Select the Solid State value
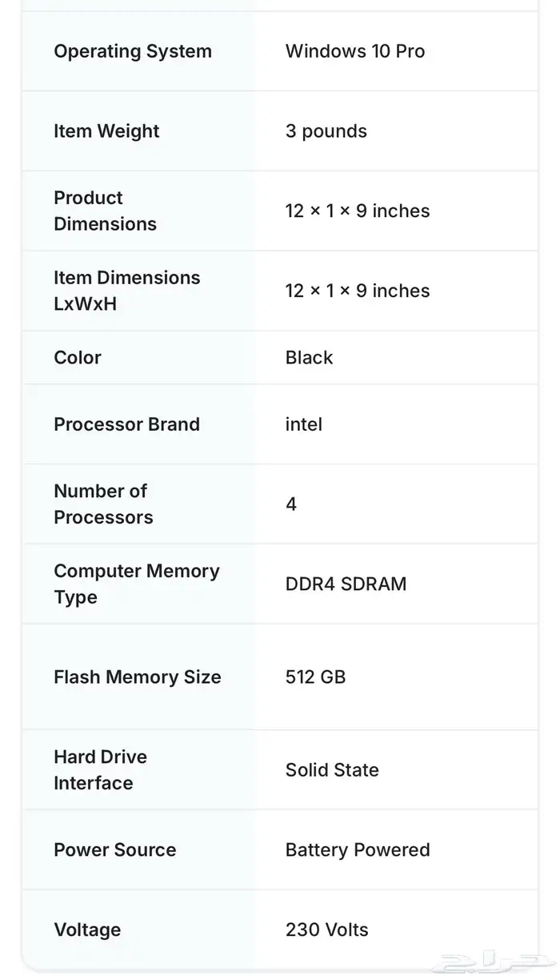Image resolution: width=560 pixels, height=980 pixels. tap(332, 770)
